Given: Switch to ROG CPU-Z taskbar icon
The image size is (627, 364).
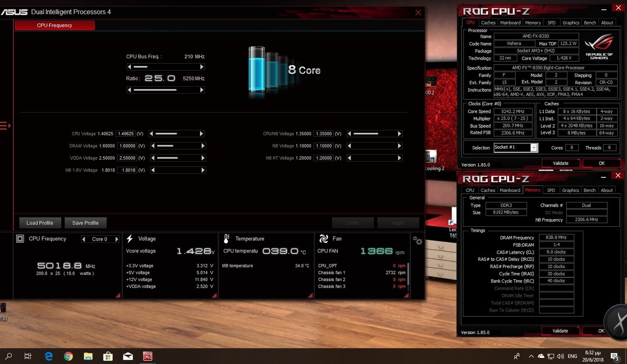Looking at the screenshot, I should tap(147, 356).
